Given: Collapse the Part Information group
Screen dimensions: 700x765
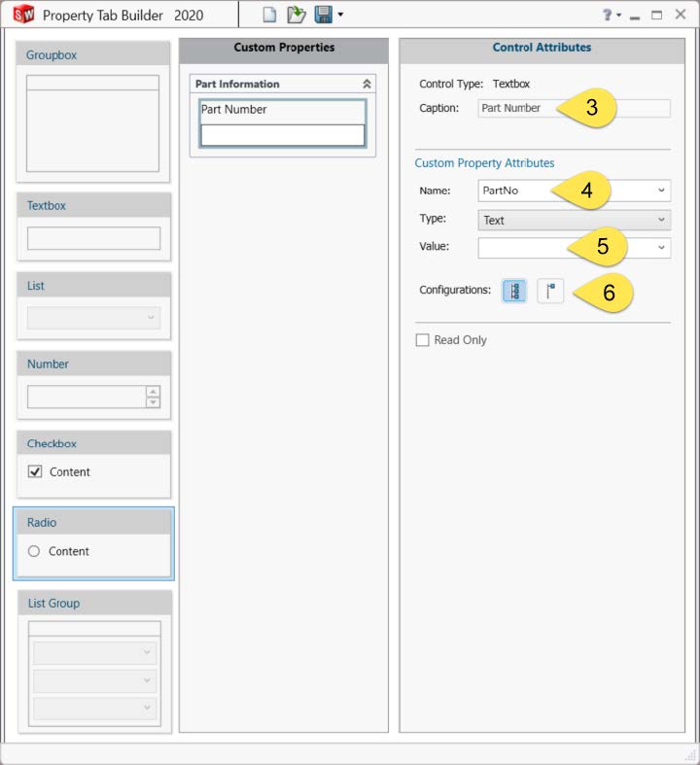Looking at the screenshot, I should coord(367,85).
